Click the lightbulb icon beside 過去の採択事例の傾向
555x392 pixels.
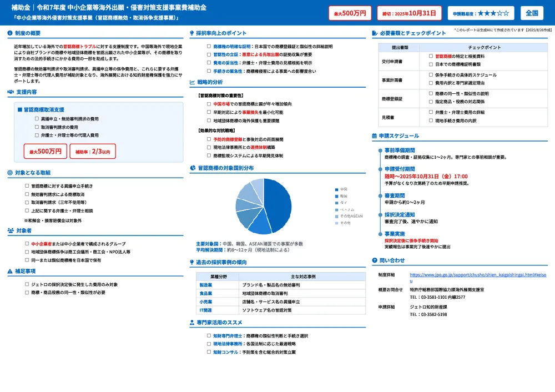pyautogui.click(x=192, y=263)
